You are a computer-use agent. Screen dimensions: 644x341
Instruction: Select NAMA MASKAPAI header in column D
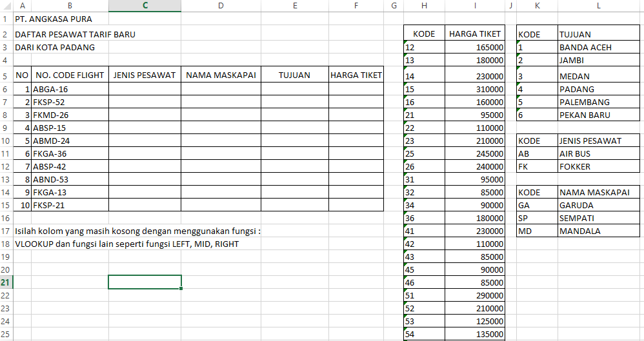pyautogui.click(x=221, y=75)
